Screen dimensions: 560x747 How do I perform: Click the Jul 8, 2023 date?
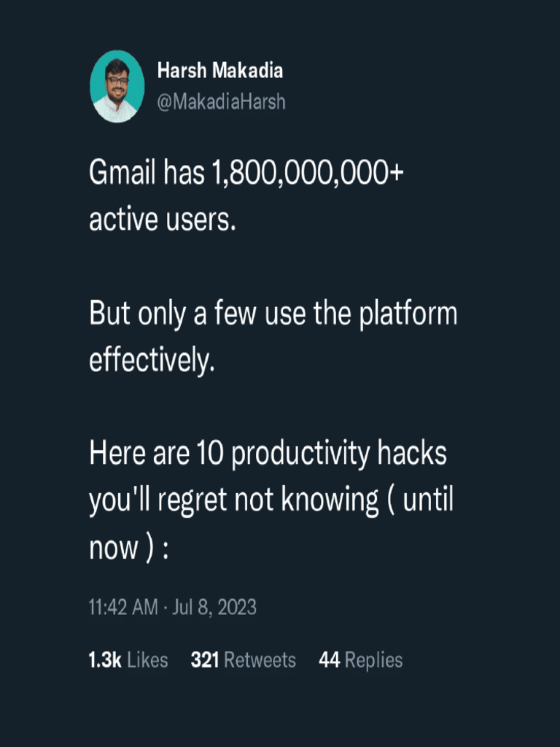pyautogui.click(x=214, y=607)
